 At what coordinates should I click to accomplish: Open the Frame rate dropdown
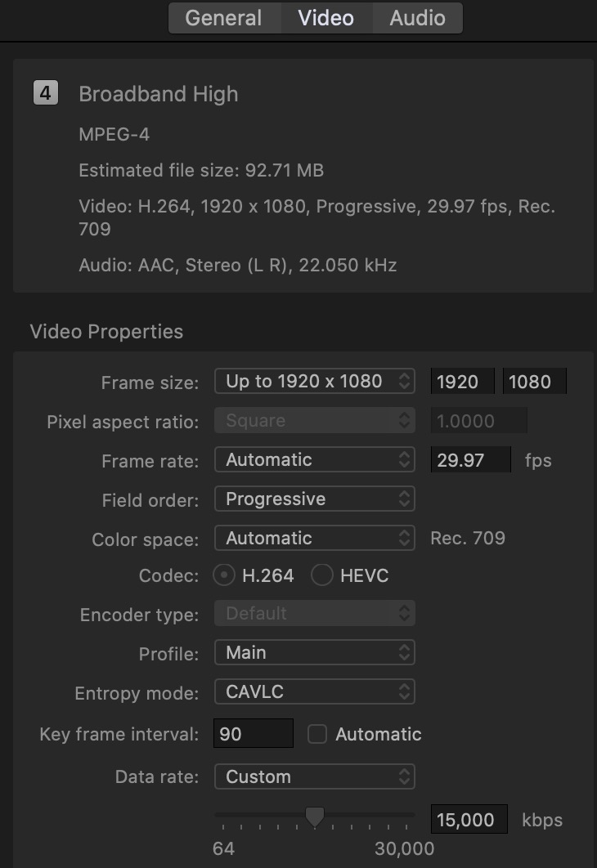point(314,459)
